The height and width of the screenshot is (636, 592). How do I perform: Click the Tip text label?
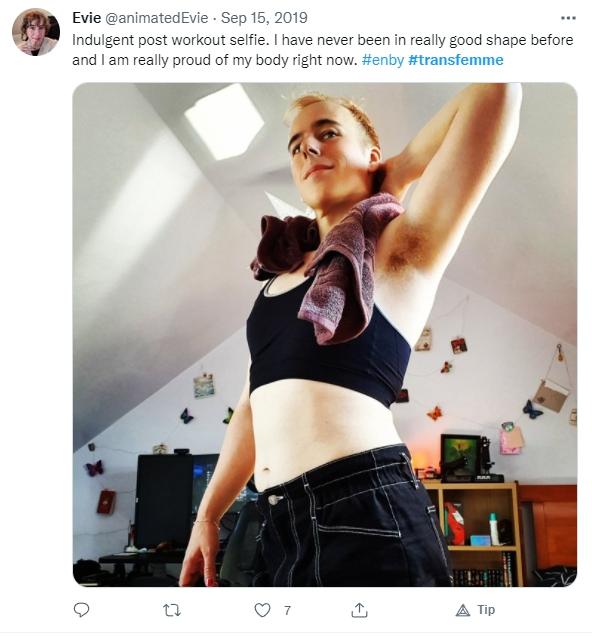click(486, 610)
